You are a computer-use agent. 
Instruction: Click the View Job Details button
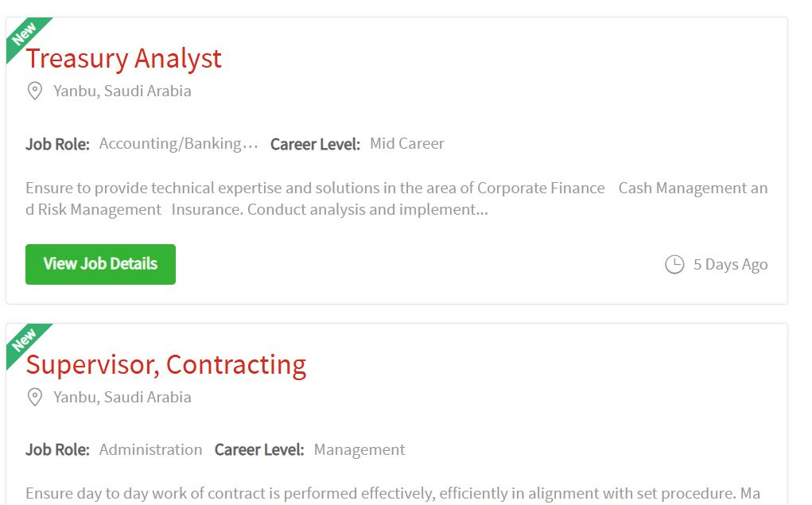point(100,264)
